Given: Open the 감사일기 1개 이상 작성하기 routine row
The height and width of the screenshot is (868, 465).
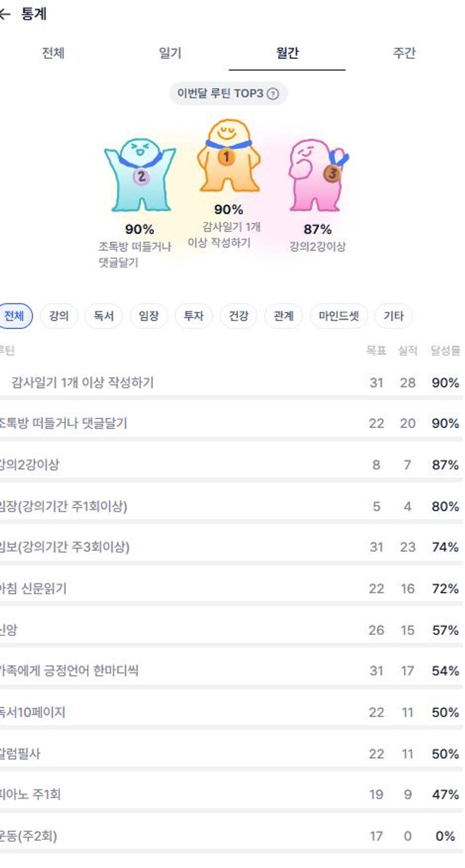Looking at the screenshot, I should pos(82,383).
